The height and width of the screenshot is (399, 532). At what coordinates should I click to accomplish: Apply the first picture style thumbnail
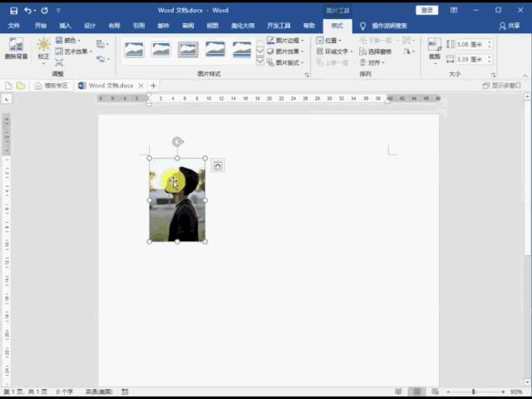[x=134, y=50]
